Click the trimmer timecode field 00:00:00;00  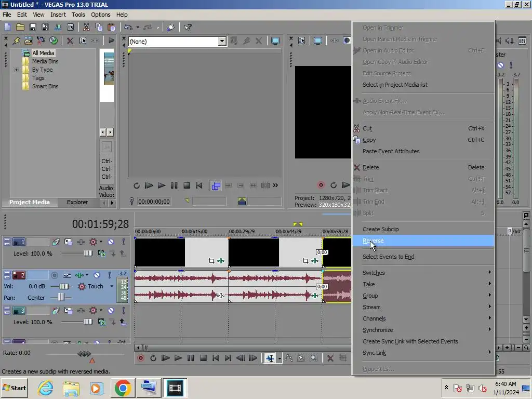[x=154, y=202]
